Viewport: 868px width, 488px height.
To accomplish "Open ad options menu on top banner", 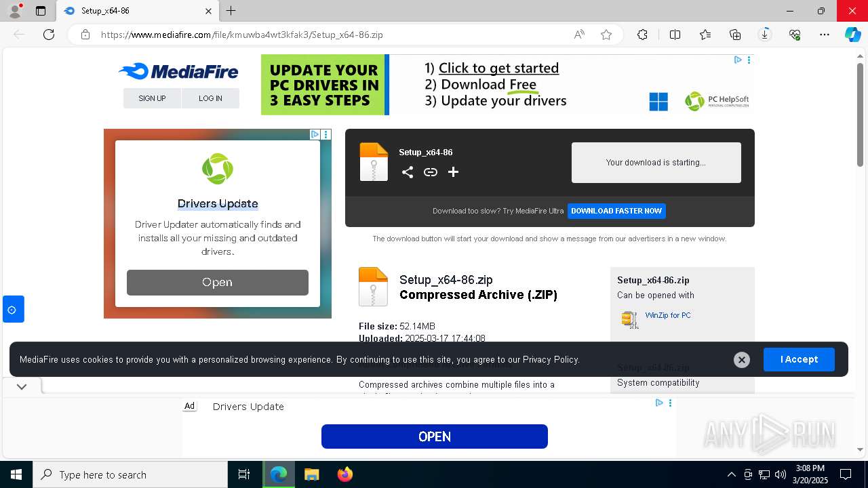I will point(749,60).
